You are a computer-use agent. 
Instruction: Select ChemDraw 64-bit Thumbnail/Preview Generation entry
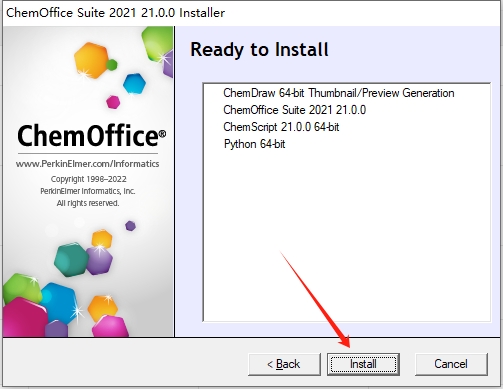tap(339, 93)
